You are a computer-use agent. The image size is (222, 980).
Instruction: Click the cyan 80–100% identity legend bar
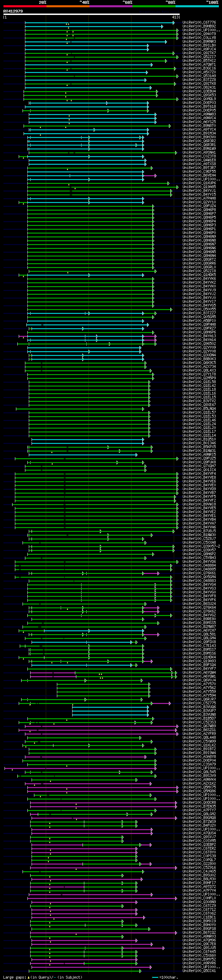pos(197,7)
